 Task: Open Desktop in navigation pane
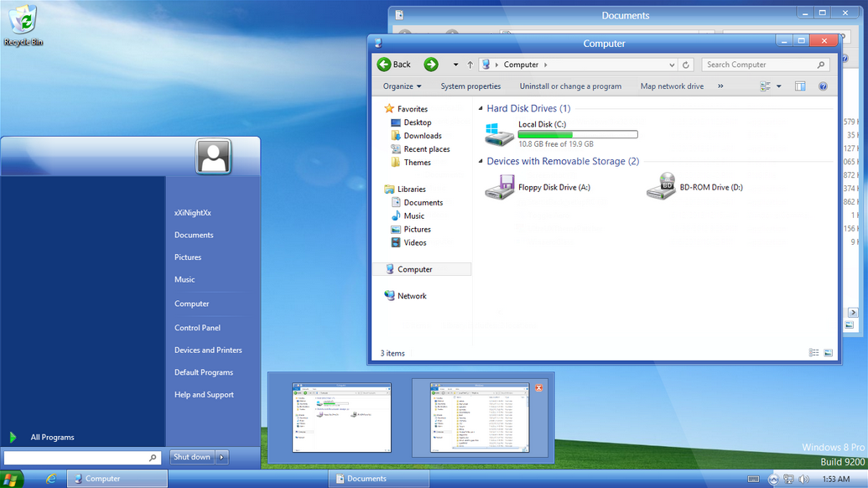tap(418, 122)
